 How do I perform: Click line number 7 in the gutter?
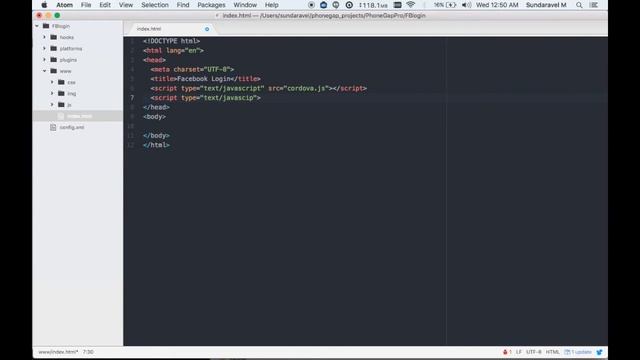[132, 98]
